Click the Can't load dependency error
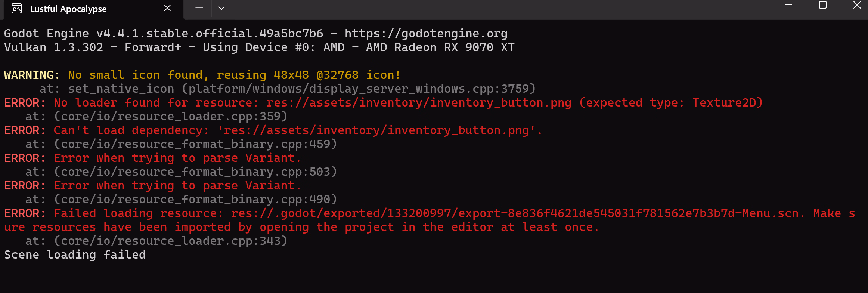Viewport: 868px width, 293px height. pos(273,130)
